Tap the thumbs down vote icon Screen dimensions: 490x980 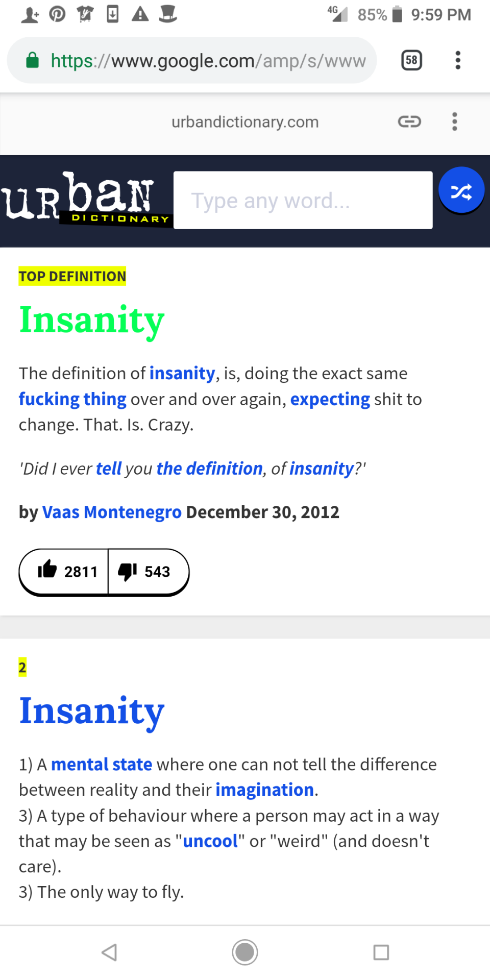[128, 571]
